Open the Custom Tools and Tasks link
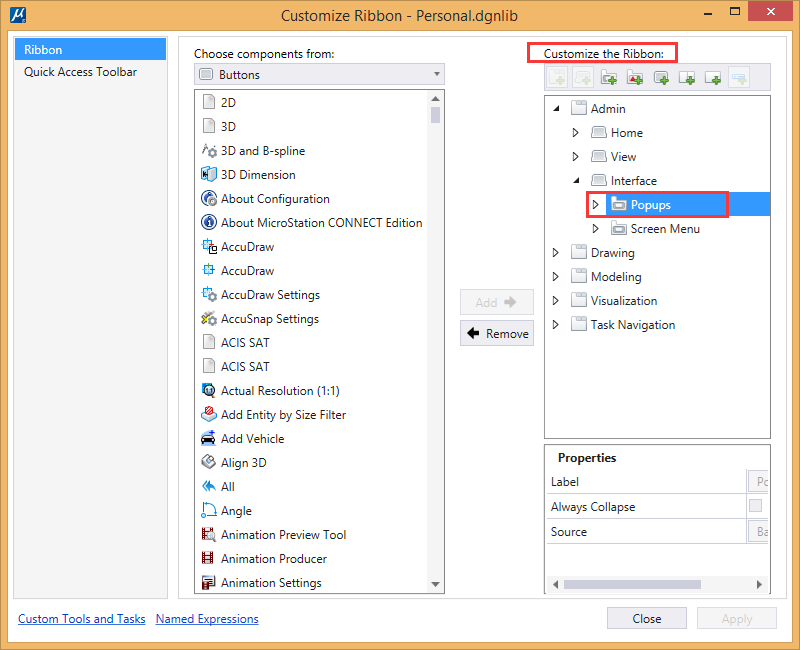800x650 pixels. 82,618
